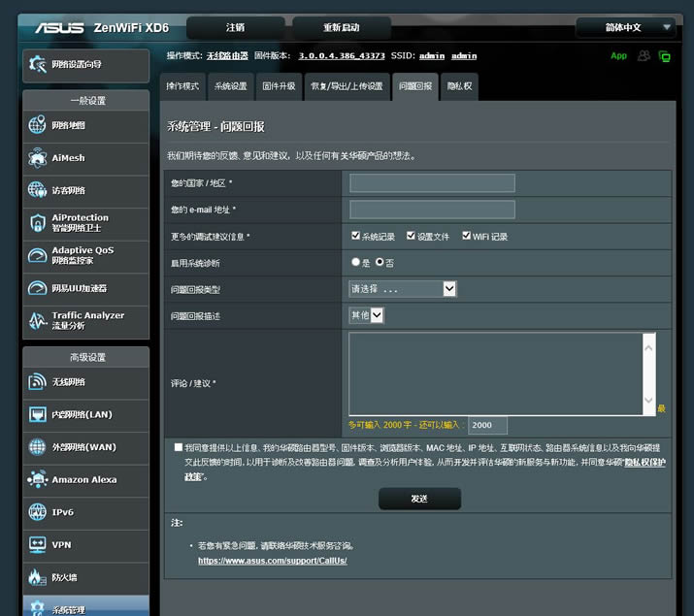Image resolution: width=694 pixels, height=616 pixels.
Task: Open the AiMesh sidebar icon
Action: 37,158
